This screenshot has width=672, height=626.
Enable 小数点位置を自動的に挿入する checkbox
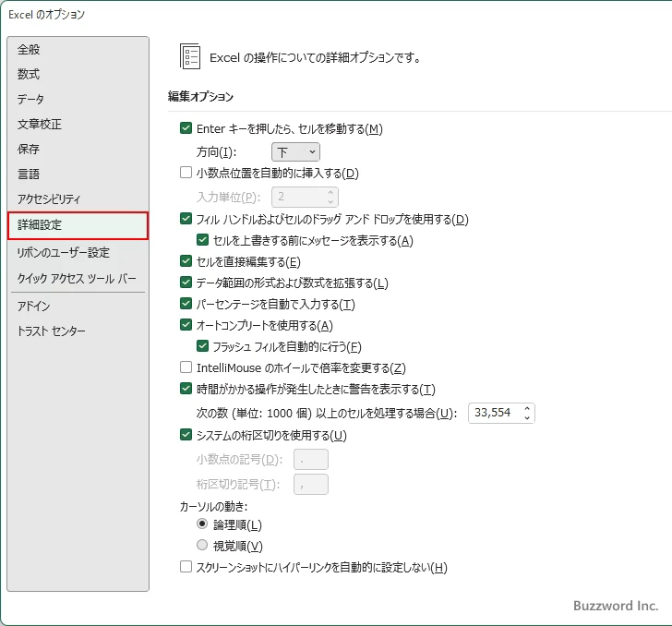pyautogui.click(x=186, y=173)
